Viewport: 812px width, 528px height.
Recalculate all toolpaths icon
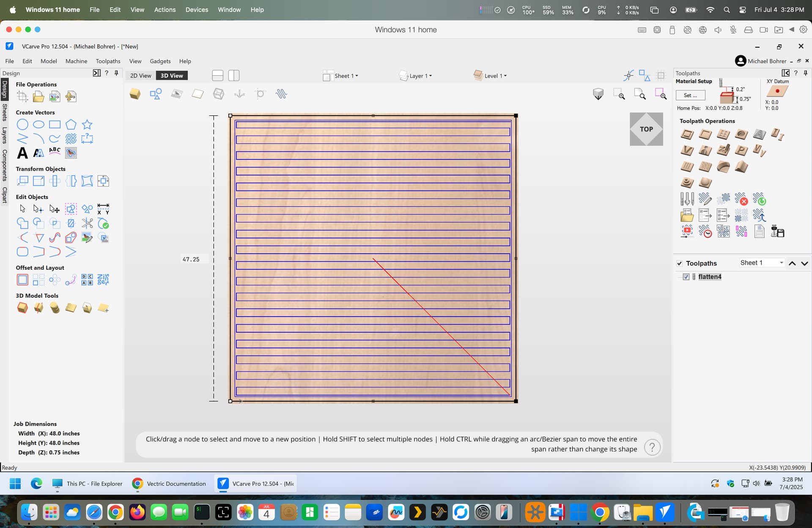click(x=760, y=199)
